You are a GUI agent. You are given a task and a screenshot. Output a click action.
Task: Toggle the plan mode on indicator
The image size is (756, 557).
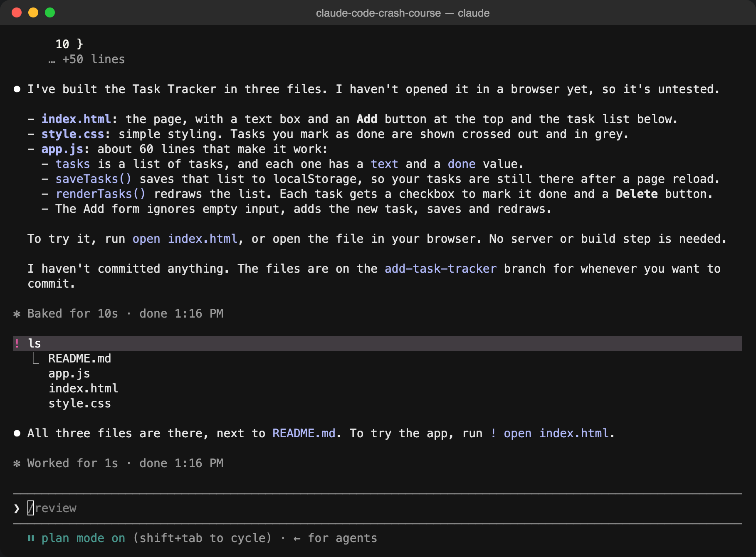coord(83,538)
